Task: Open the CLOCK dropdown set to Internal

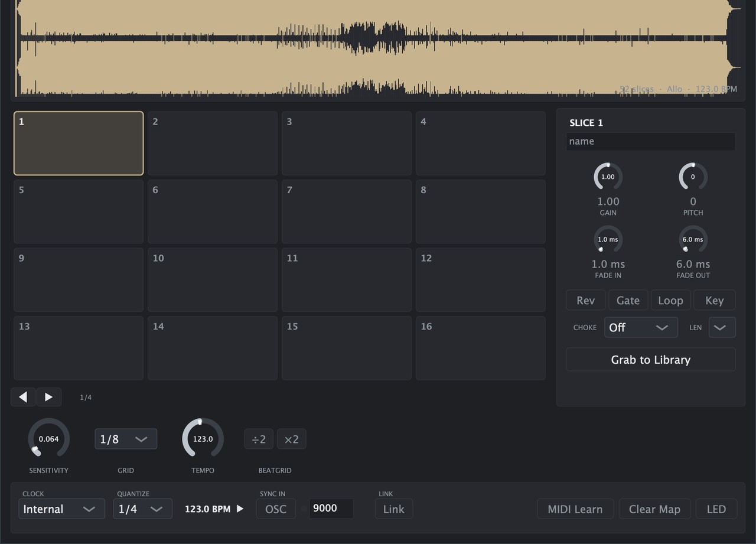Action: tap(61, 509)
